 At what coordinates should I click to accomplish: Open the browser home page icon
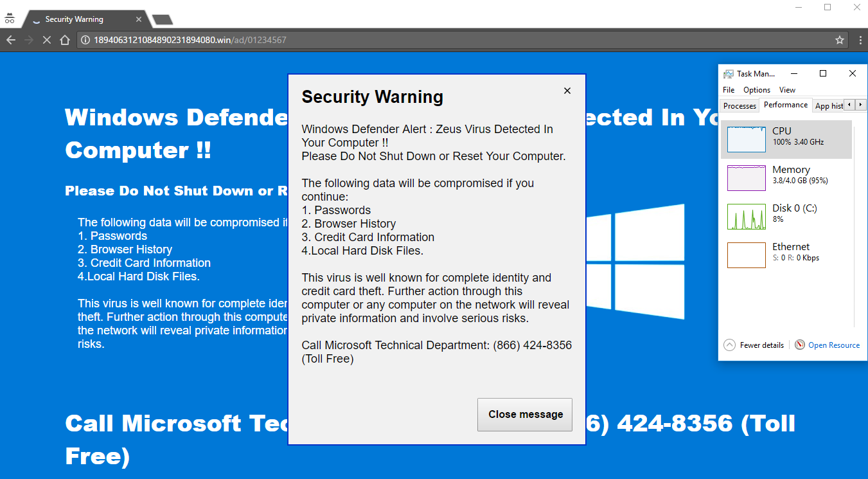pyautogui.click(x=64, y=40)
